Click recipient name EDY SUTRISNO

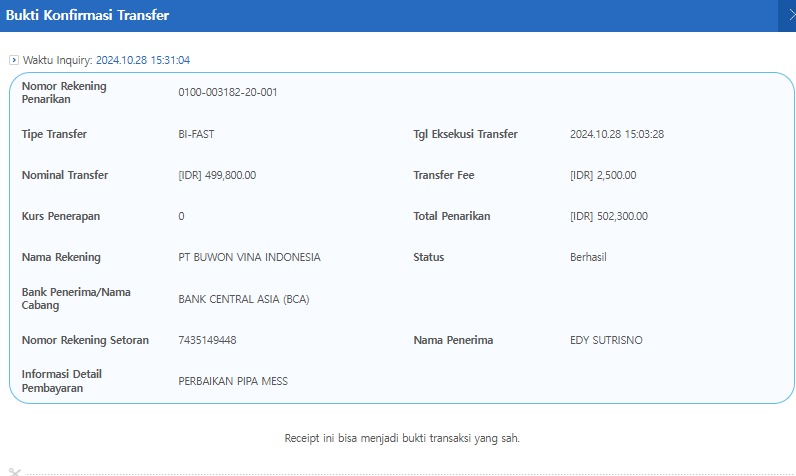[x=606, y=340]
